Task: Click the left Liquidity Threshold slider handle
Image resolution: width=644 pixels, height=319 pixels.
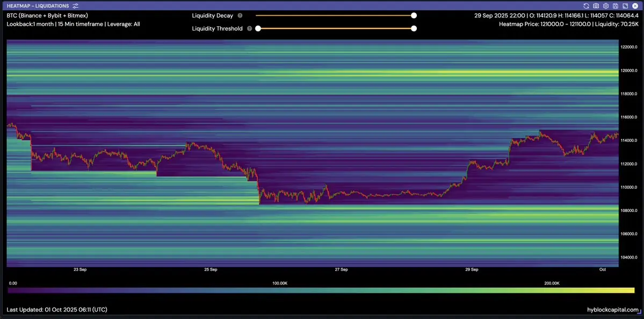Action: 258,29
